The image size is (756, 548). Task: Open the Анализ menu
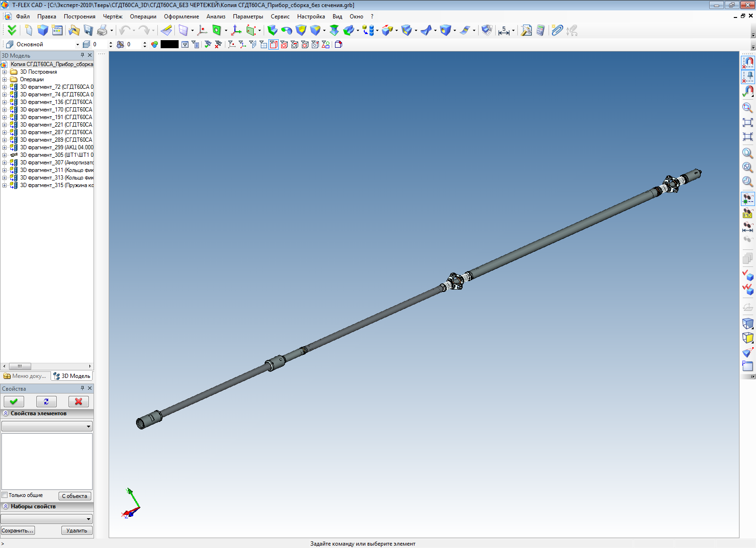point(215,17)
